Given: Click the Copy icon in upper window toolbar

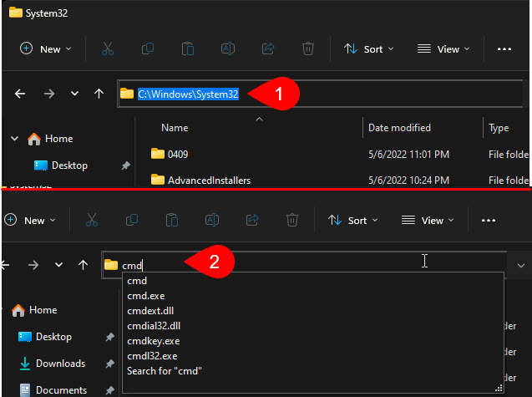Looking at the screenshot, I should (148, 49).
